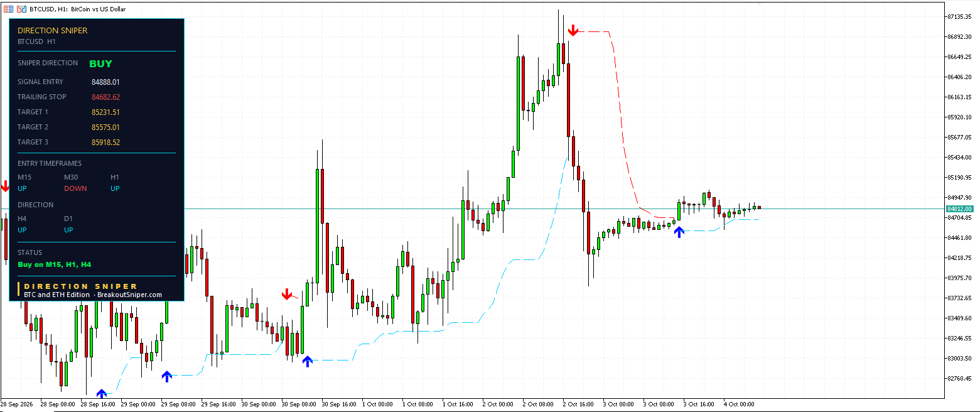This screenshot has height=412, width=980.
Task: Select the red sell arrow at the 2 Oct peak
Action: tap(573, 30)
